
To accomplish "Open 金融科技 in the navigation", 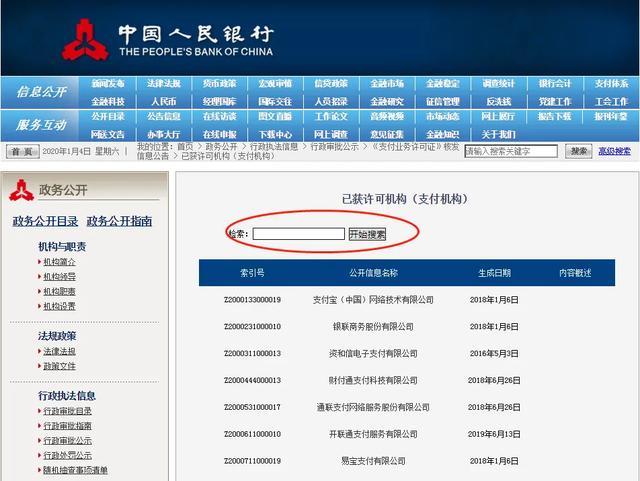I will pos(108,101).
